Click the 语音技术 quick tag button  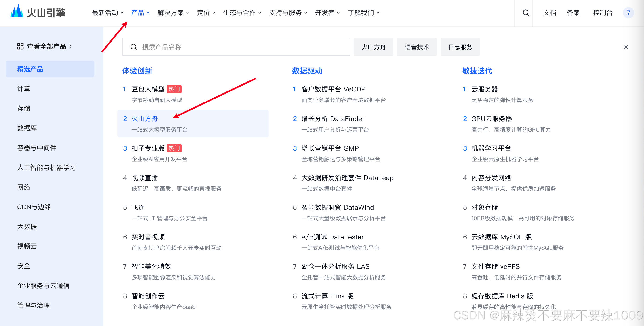[x=416, y=47]
